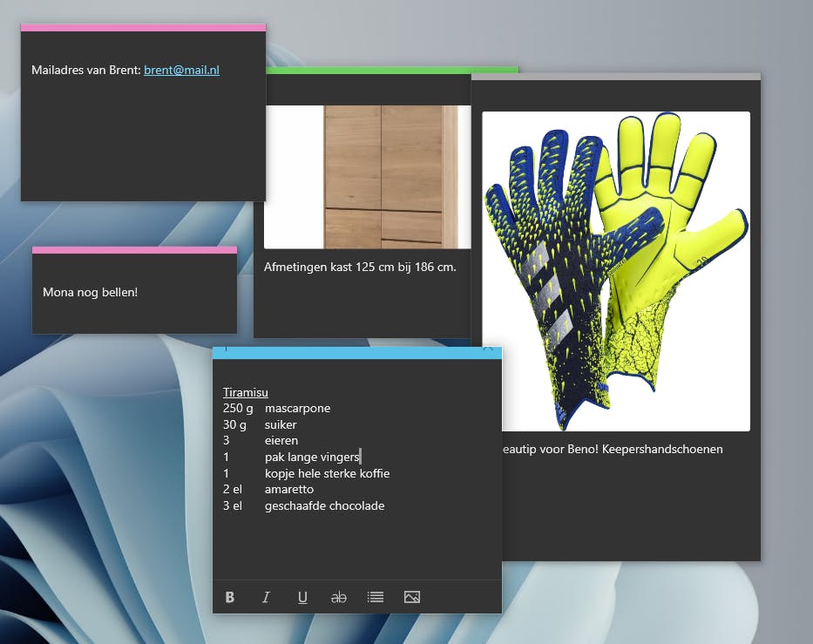Viewport: 813px width, 644px height.
Task: Click 'Afmetingen kast 125 cm bij 186 cm.' text
Action: pos(360,267)
